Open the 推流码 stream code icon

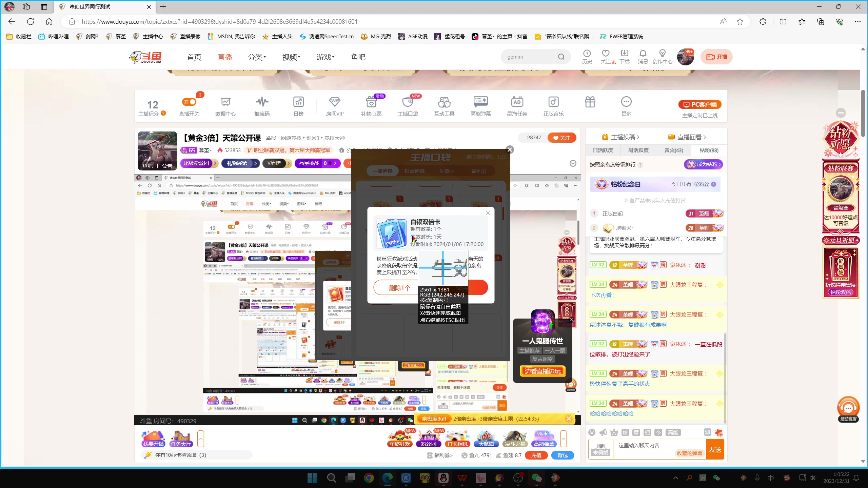coord(262,106)
